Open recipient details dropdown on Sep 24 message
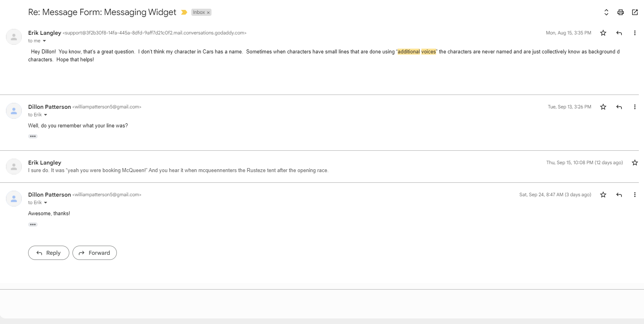 click(x=46, y=203)
